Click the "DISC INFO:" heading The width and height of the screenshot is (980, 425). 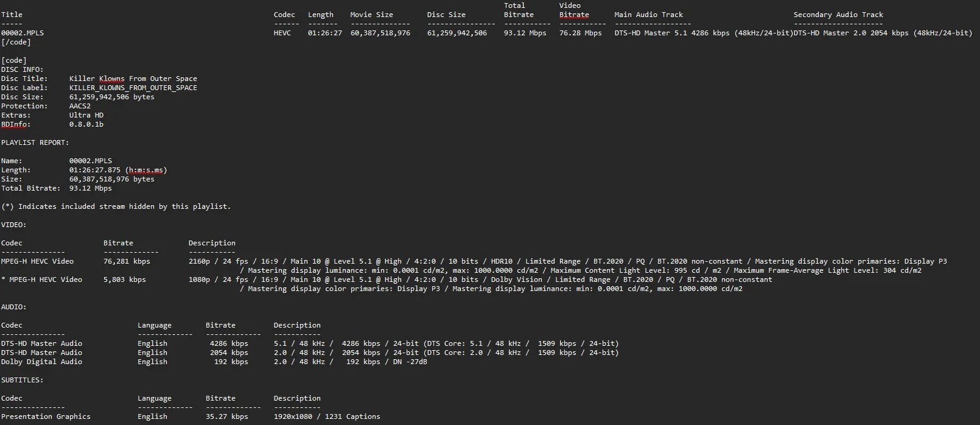click(x=22, y=69)
